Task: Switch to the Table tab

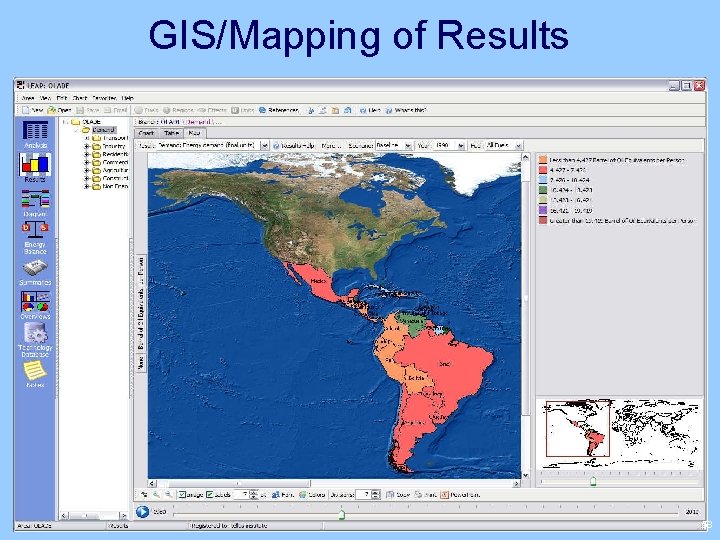Action: 171,133
